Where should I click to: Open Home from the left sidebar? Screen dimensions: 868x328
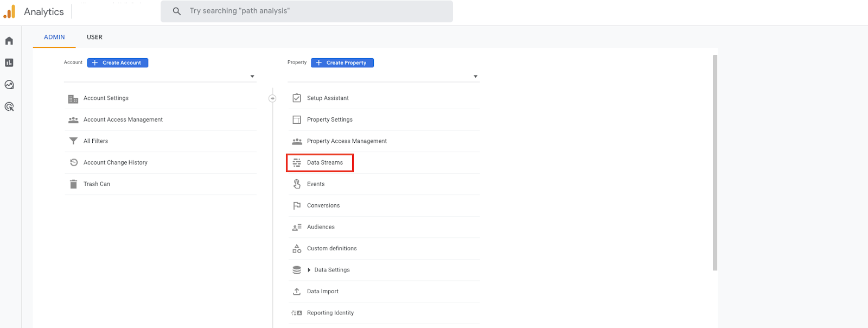(9, 41)
